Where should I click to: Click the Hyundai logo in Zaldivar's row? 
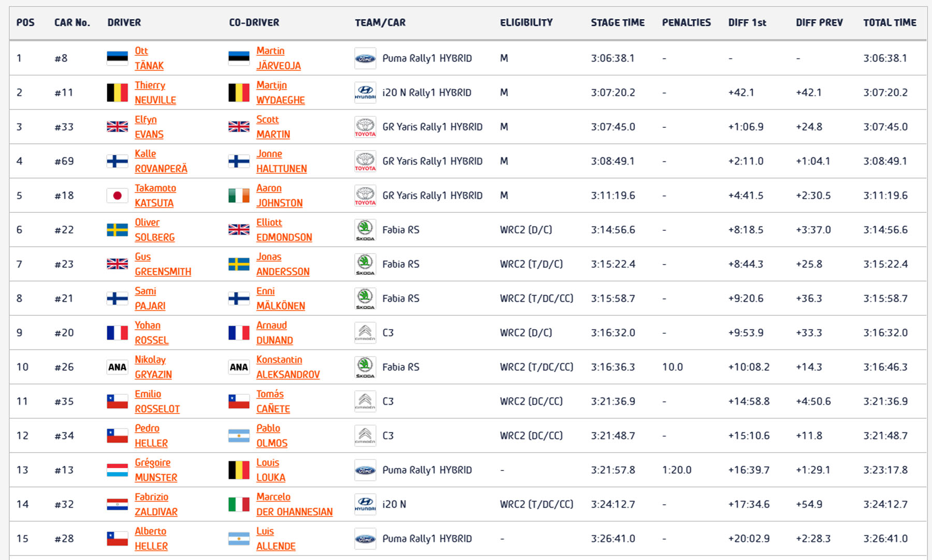365,504
